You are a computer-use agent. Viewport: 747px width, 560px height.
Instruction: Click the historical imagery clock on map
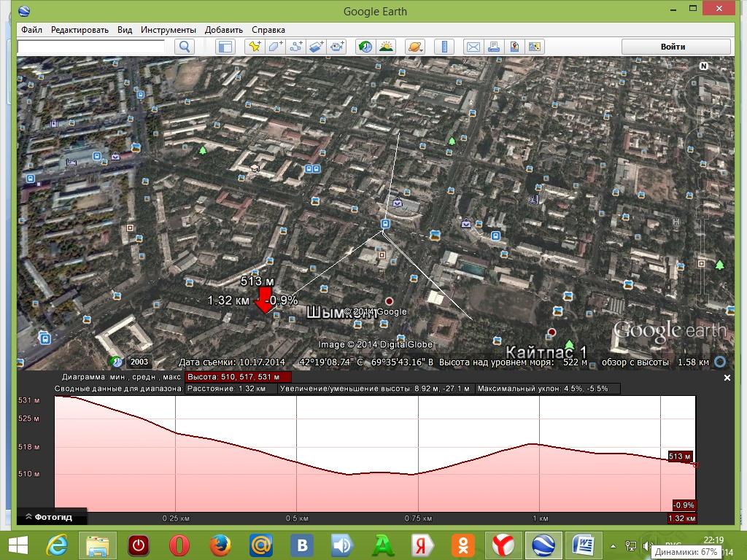click(116, 362)
